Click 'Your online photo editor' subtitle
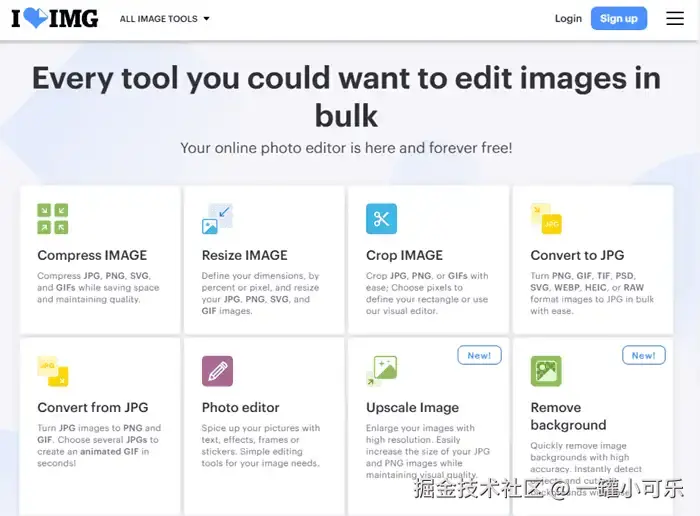Screen dimensions: 700x516 coord(346,148)
